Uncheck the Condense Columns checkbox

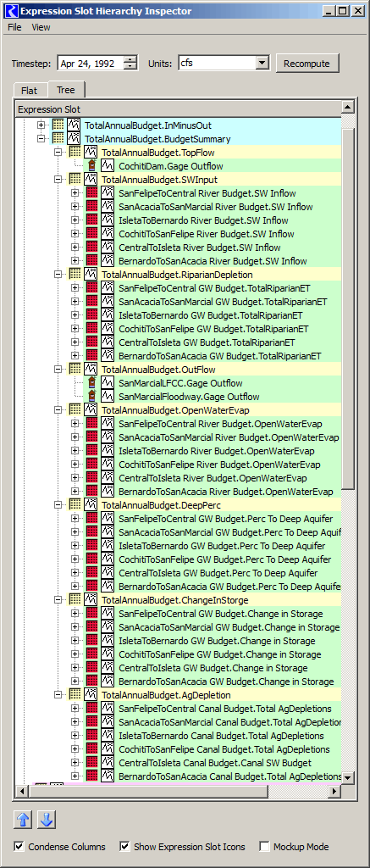[19, 847]
